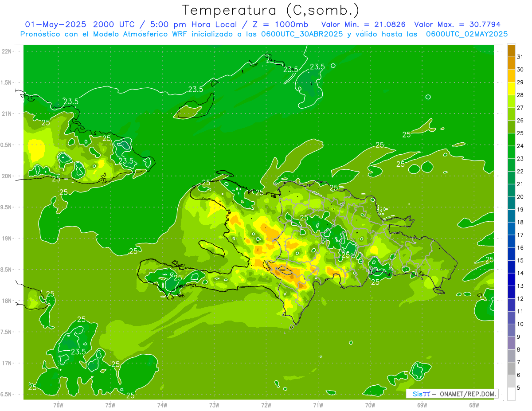This screenshot has height=411, width=532.
Task: Click the "17N" latitude axis label
Action: point(7,364)
